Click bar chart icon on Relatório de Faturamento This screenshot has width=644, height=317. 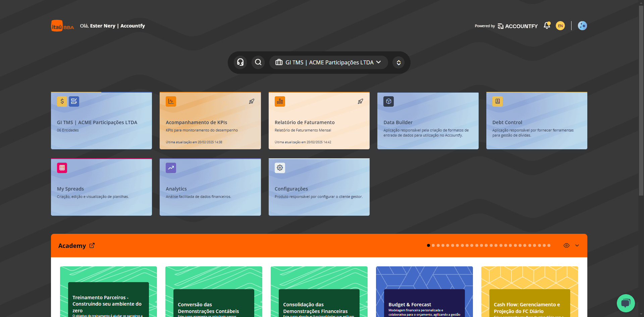(280, 101)
